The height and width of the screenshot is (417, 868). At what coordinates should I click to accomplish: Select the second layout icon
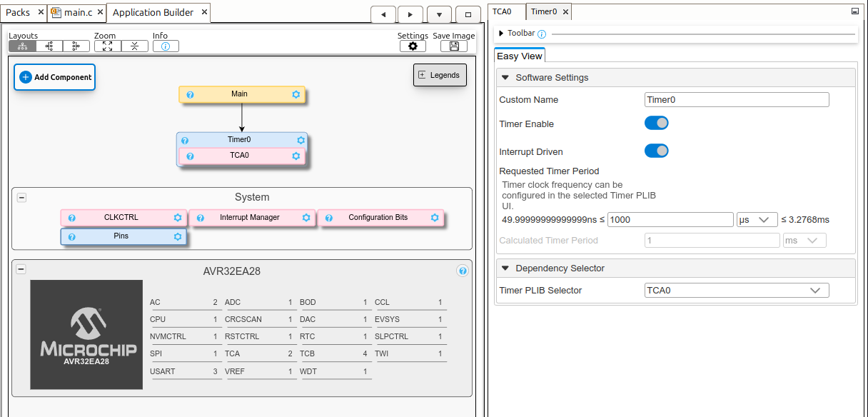tap(49, 46)
